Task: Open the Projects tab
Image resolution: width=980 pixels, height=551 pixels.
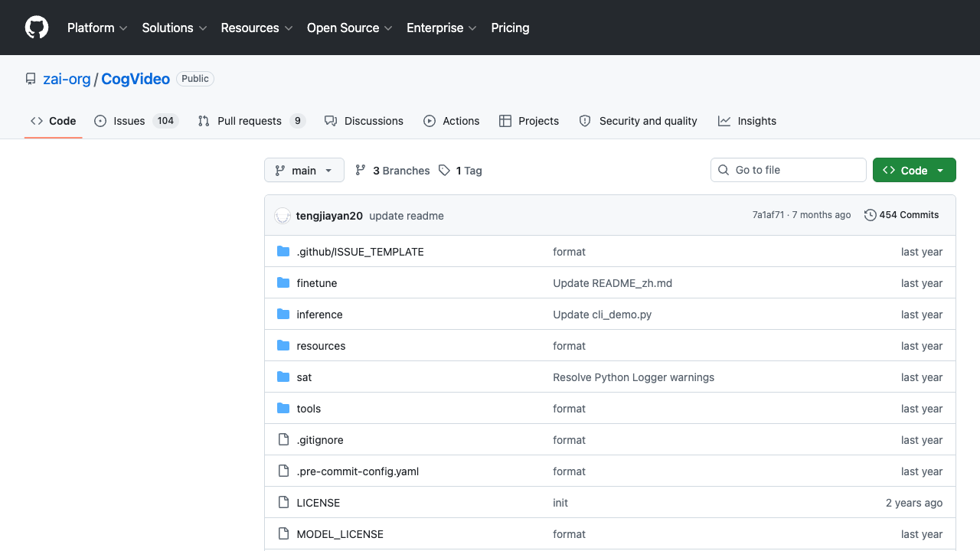Action: point(529,121)
